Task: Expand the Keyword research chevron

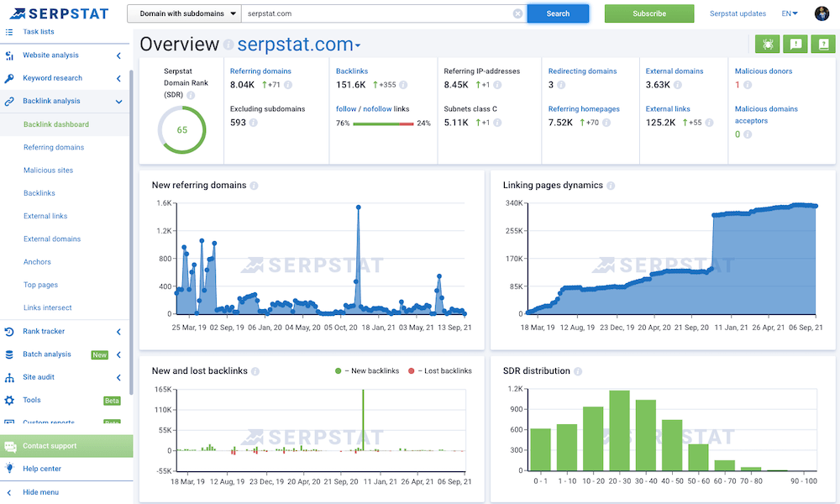Action: (x=118, y=78)
